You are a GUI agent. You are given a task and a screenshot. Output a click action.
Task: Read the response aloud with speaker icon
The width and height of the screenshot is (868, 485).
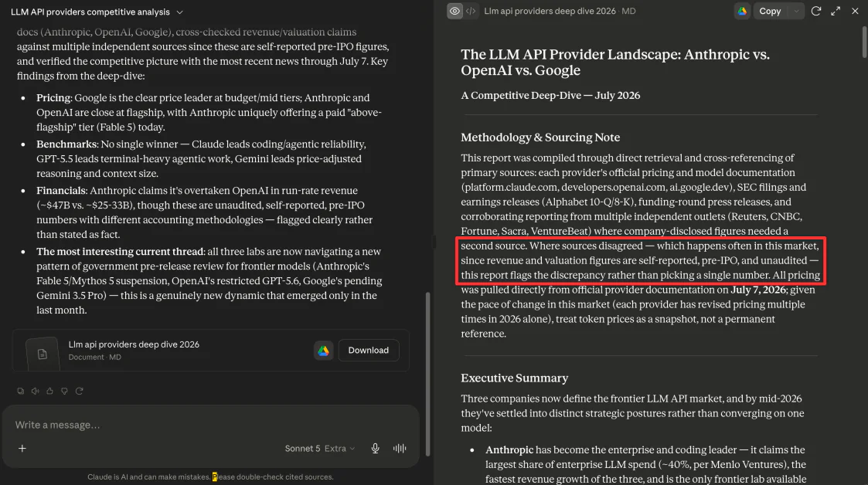(35, 391)
